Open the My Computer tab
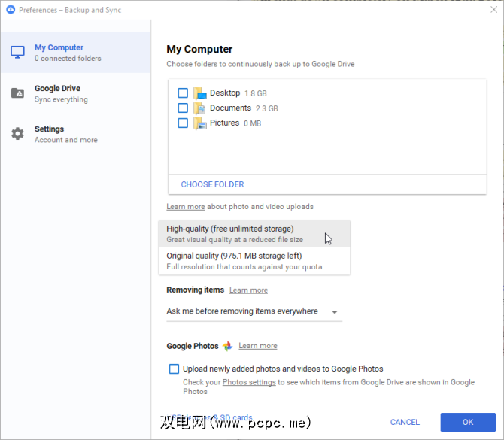The image size is (504, 440). (75, 53)
